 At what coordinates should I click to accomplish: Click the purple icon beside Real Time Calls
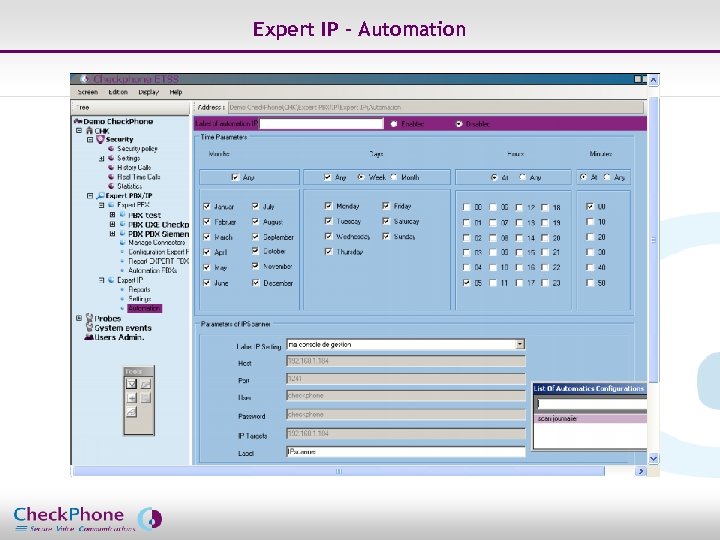(x=111, y=177)
